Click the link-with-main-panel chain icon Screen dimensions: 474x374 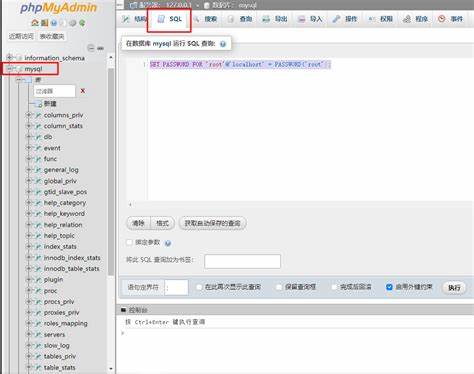(100, 48)
